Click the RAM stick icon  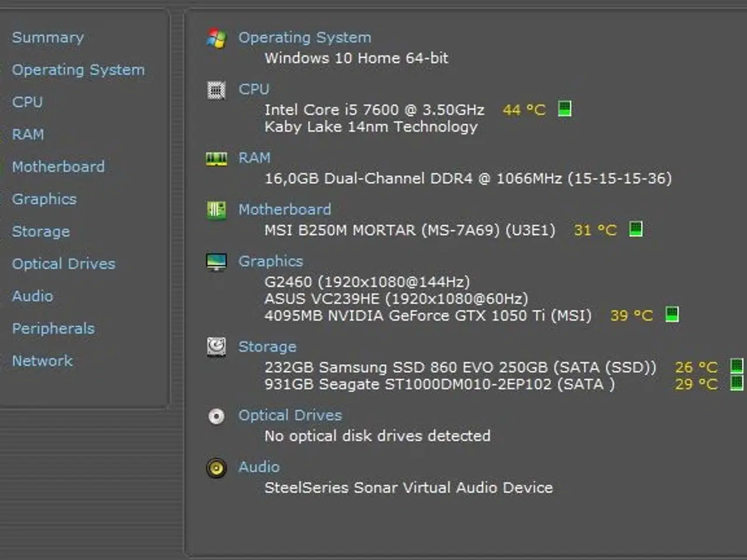tap(217, 159)
